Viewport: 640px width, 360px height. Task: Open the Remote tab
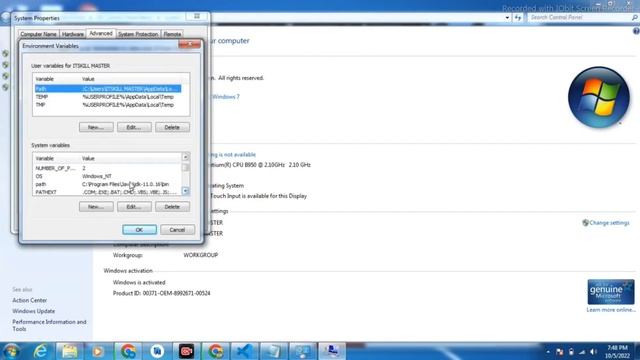[172, 34]
